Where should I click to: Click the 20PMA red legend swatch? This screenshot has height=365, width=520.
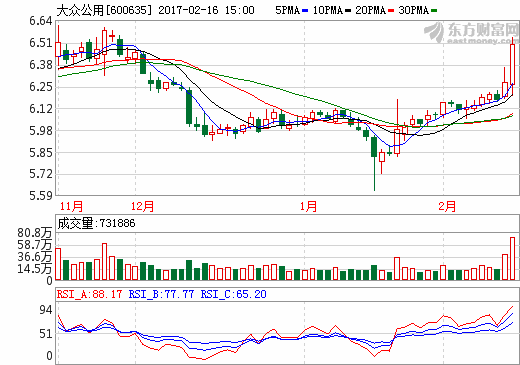point(391,11)
